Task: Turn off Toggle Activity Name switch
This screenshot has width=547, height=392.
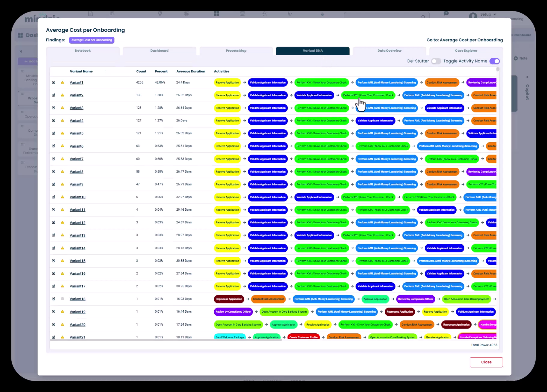Action: (494, 61)
